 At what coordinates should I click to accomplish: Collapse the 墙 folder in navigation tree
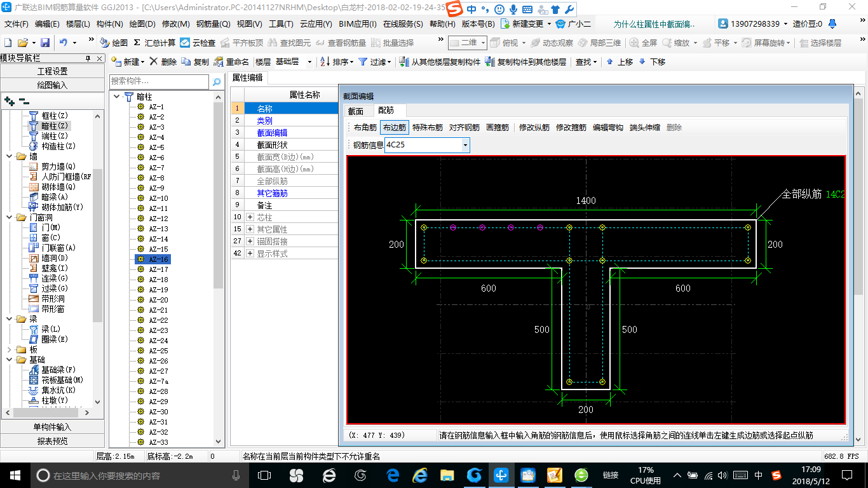click(x=9, y=156)
